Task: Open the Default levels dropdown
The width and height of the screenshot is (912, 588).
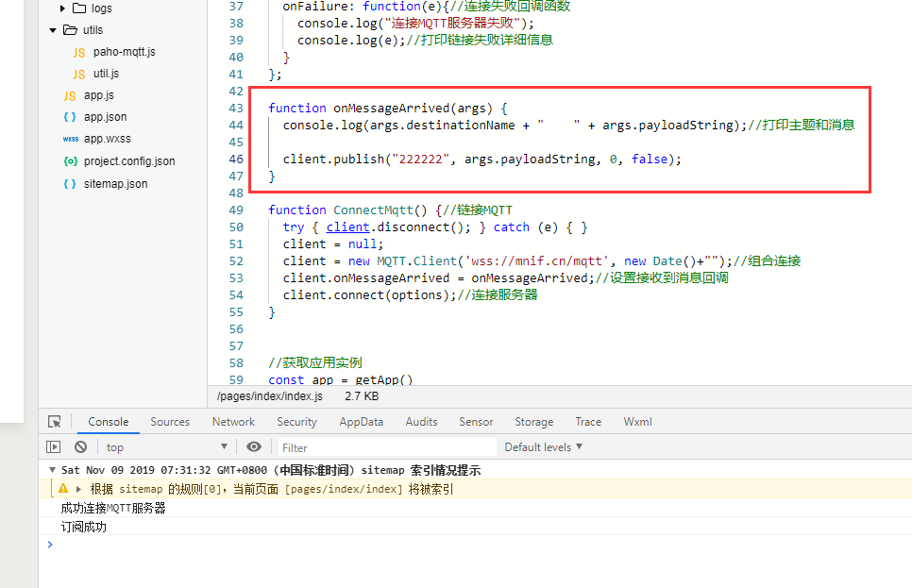Action: click(543, 446)
